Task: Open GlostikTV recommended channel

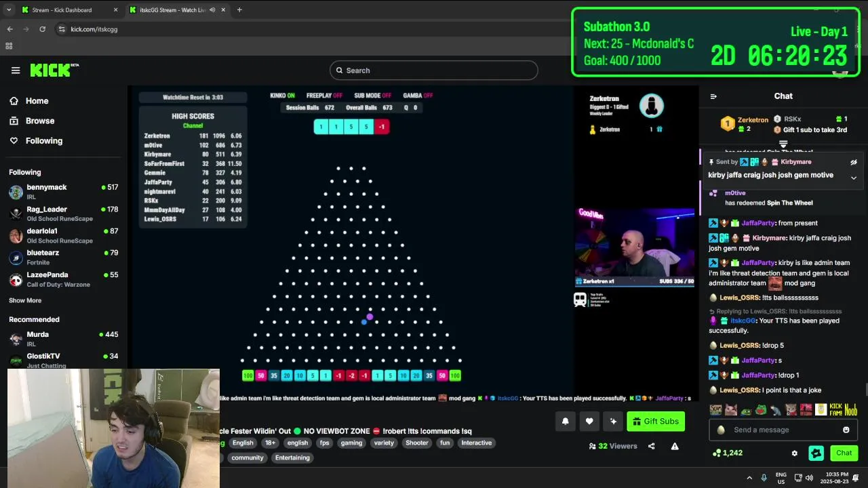Action: (x=64, y=361)
